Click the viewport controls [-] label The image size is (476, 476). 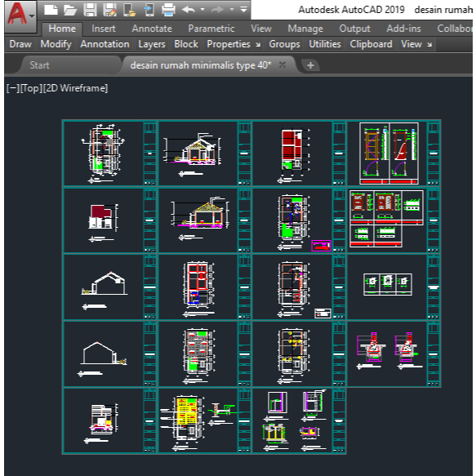click(x=13, y=88)
